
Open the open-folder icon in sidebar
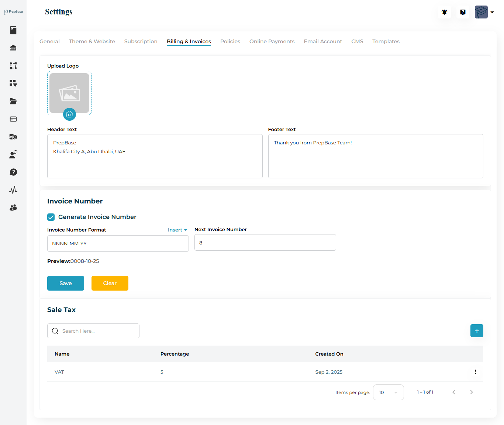pos(13,101)
